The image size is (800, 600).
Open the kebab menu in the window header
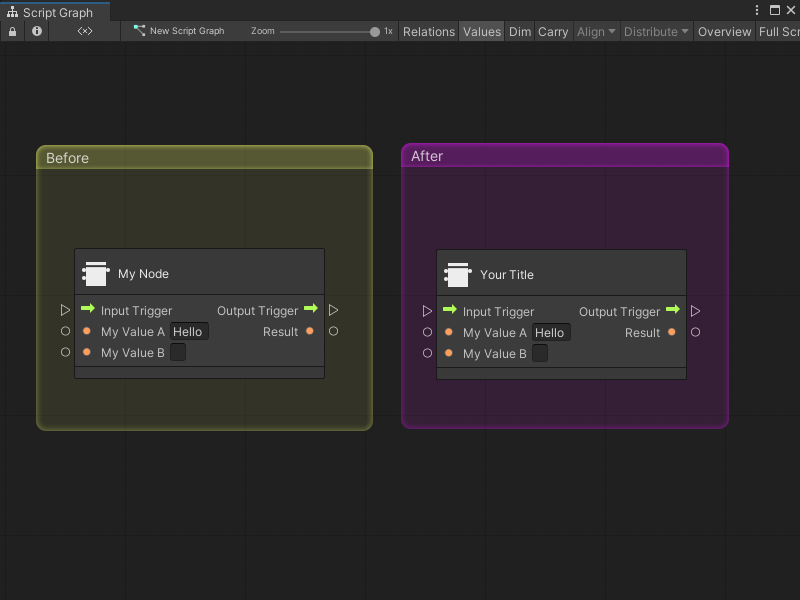tap(757, 10)
